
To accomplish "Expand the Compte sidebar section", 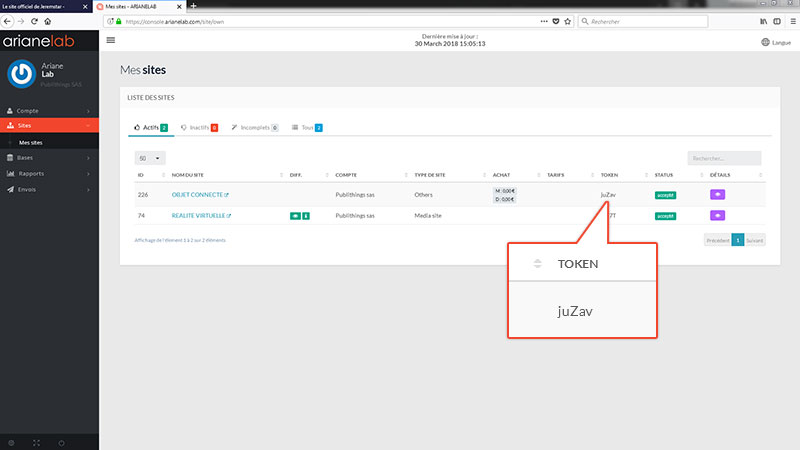I will pyautogui.click(x=49, y=111).
